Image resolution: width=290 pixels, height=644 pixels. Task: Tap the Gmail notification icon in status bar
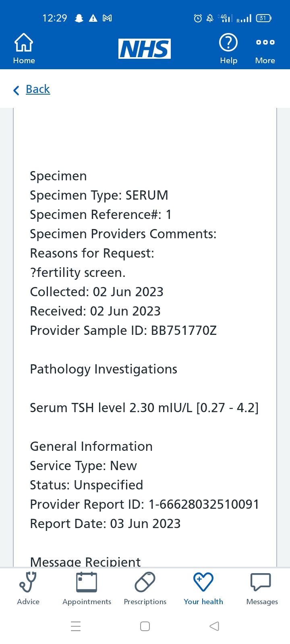point(107,18)
